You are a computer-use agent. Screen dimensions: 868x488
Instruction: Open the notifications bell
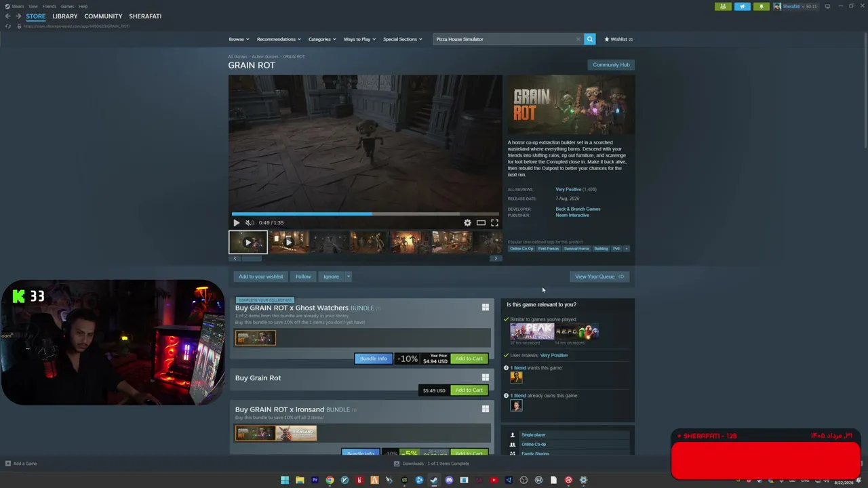(x=761, y=7)
